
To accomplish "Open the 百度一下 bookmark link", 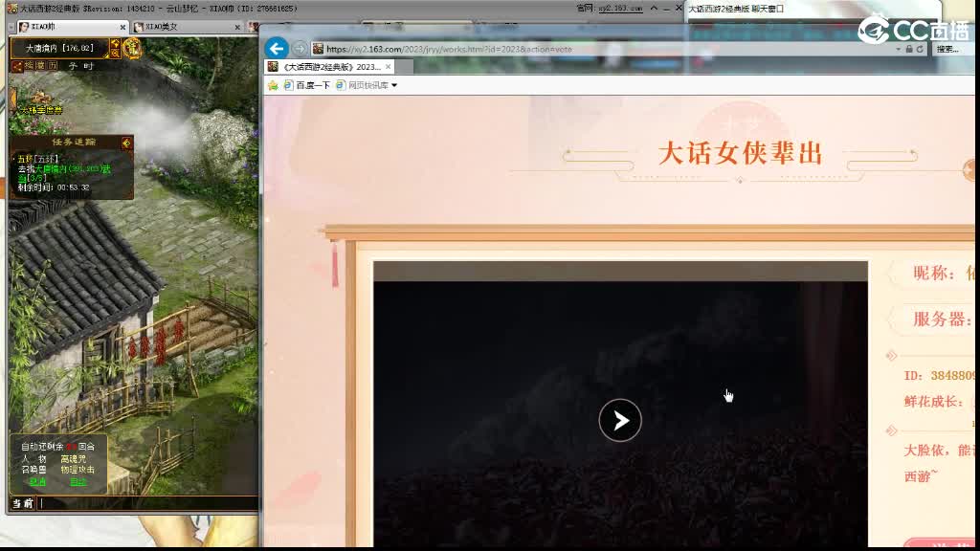I will (x=307, y=85).
